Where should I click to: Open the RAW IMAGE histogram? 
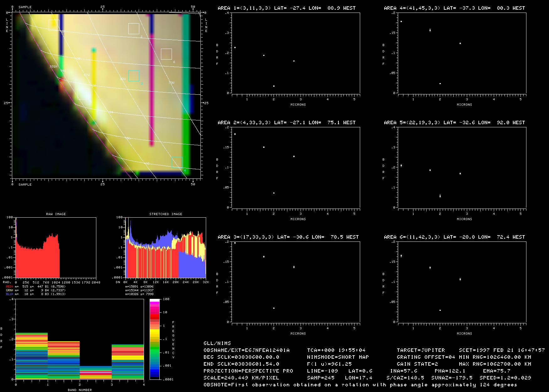[x=56, y=247]
